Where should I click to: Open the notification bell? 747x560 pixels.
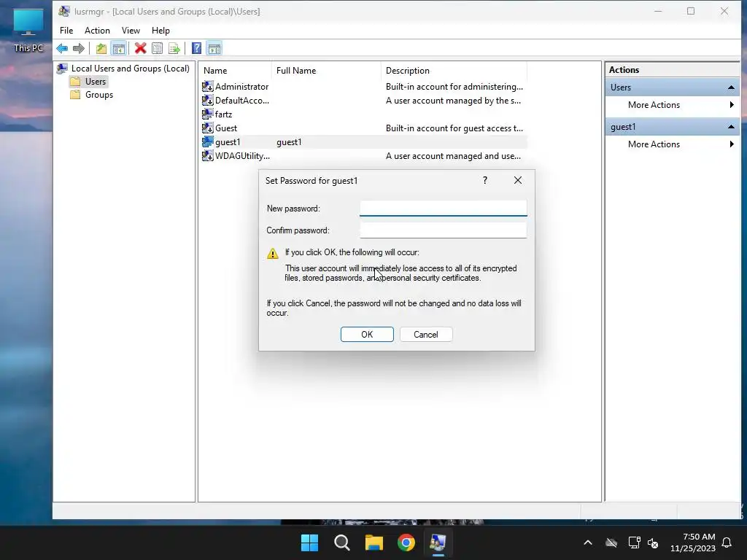[x=727, y=542]
